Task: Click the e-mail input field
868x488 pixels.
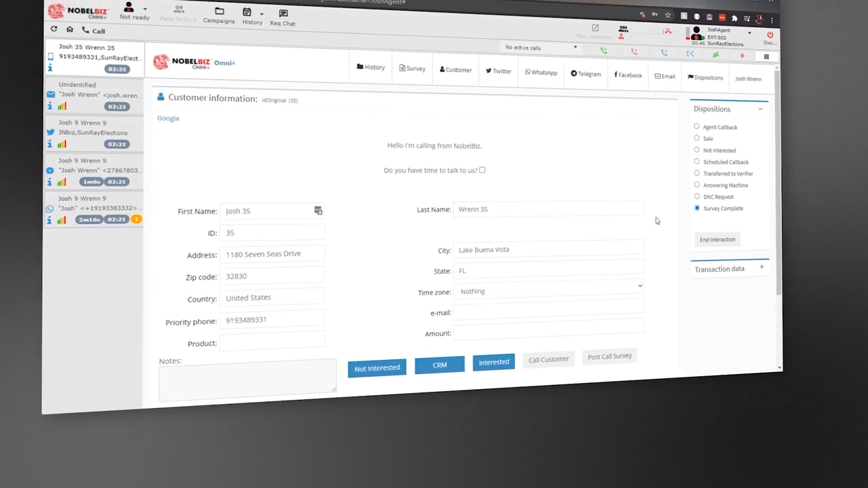Action: click(549, 310)
